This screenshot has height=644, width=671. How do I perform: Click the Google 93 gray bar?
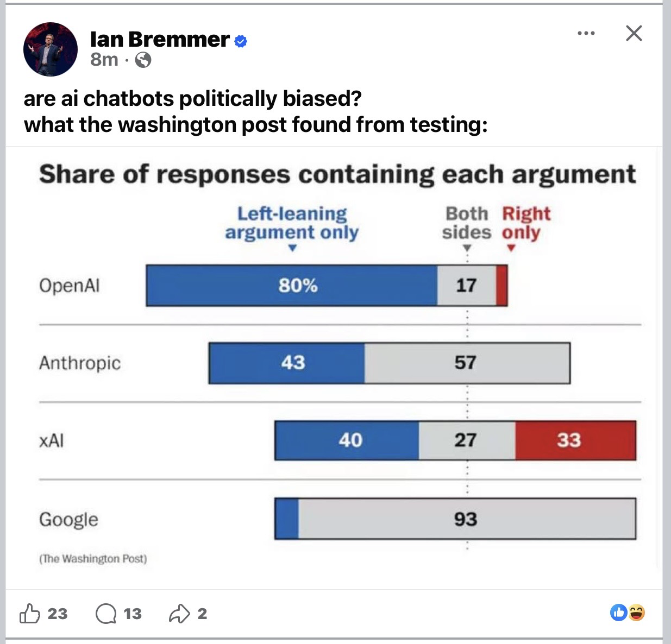pyautogui.click(x=467, y=519)
